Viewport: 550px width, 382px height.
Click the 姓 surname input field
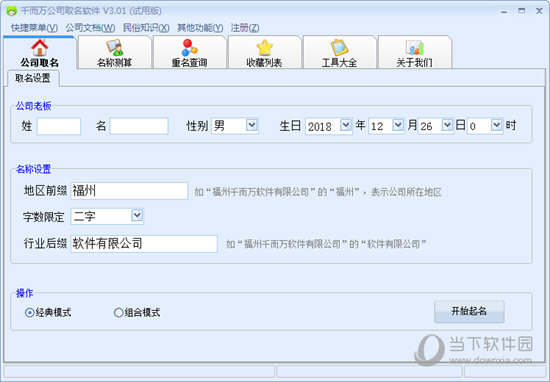pos(59,126)
